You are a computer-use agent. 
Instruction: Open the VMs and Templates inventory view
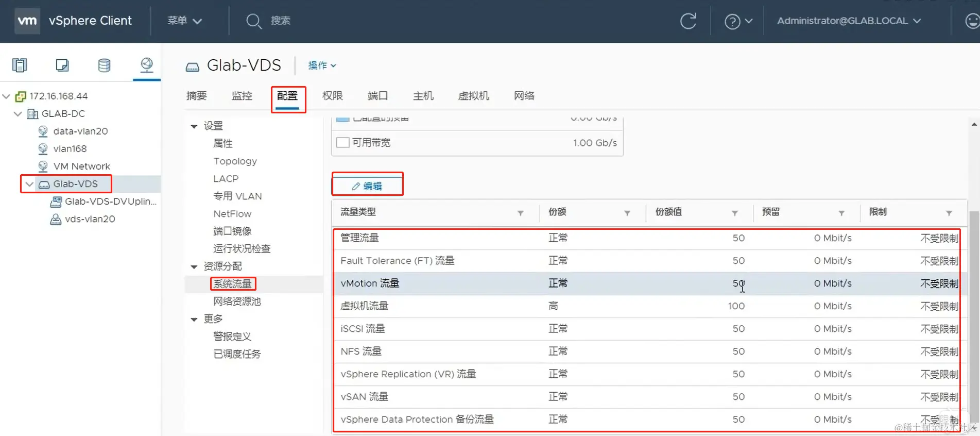coord(62,65)
